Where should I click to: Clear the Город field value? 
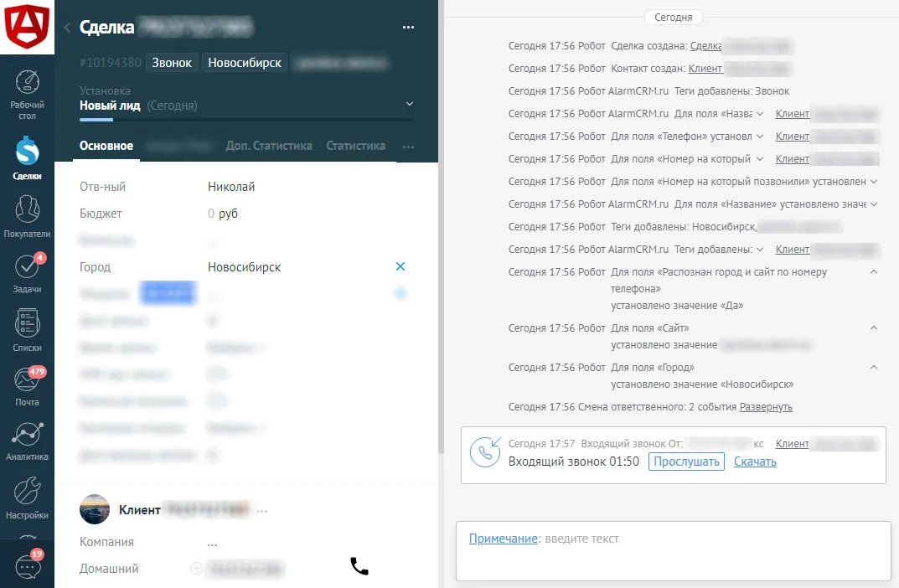(400, 267)
